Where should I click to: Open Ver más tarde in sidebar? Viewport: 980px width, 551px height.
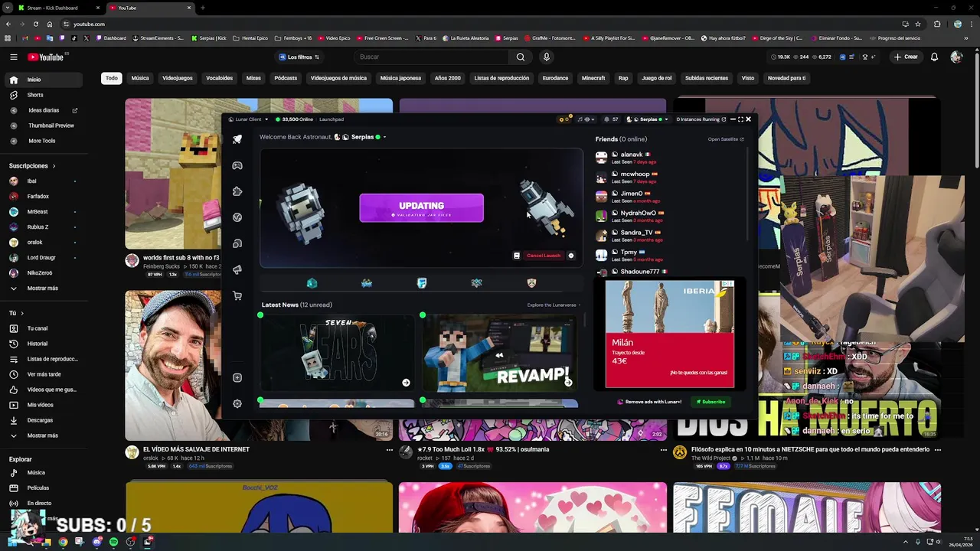(x=42, y=374)
